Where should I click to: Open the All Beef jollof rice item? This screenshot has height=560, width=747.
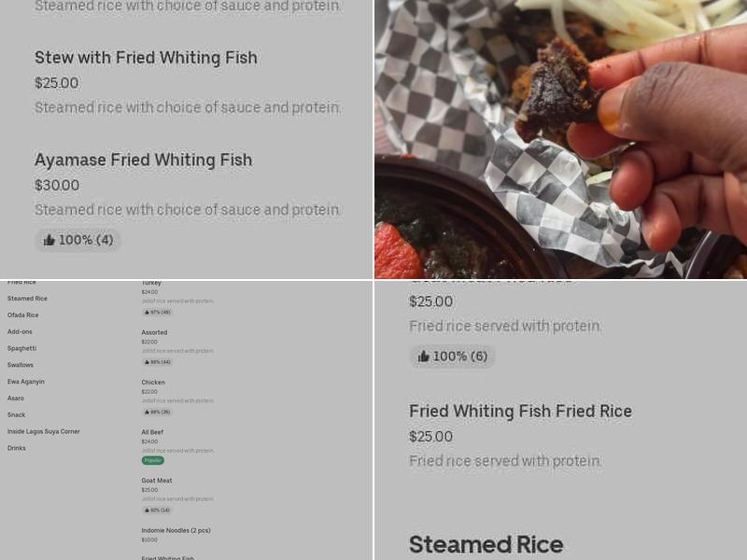(152, 432)
